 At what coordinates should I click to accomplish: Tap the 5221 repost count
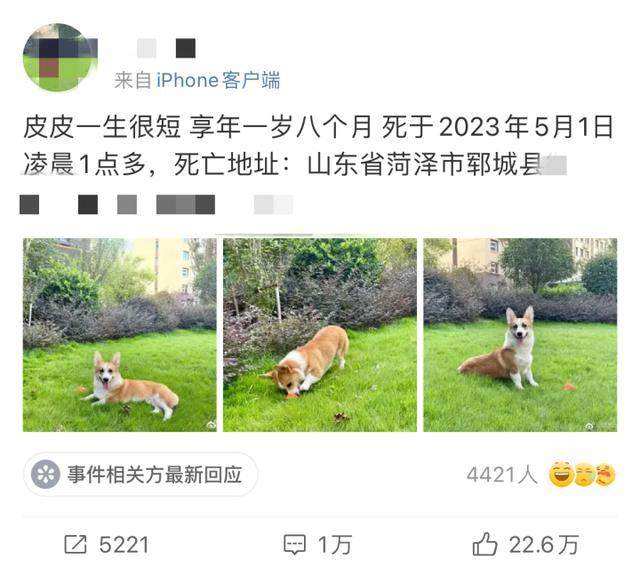124,545
